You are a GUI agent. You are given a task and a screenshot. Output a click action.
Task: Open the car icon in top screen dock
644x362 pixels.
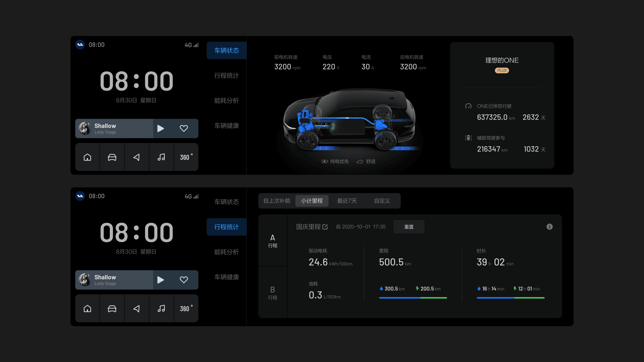[x=112, y=157]
